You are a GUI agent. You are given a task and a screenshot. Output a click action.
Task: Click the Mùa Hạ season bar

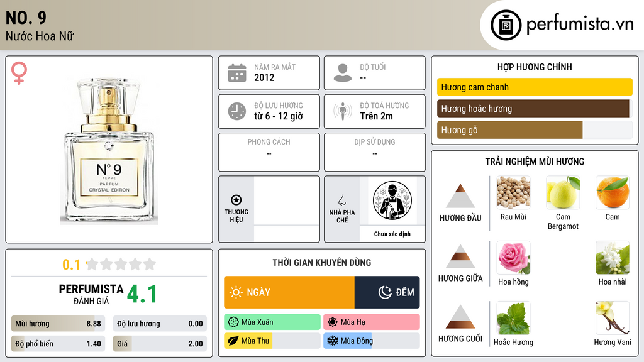[x=372, y=322]
